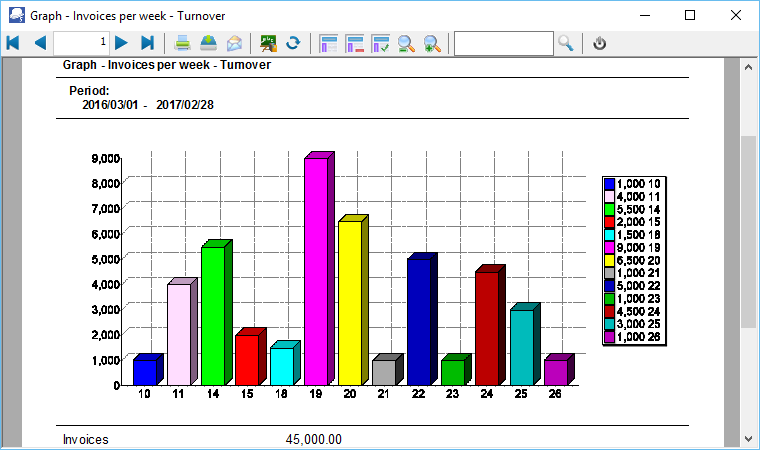Image resolution: width=760 pixels, height=450 pixels.
Task: Click the magenta legend swatch for week 19
Action: 609,246
